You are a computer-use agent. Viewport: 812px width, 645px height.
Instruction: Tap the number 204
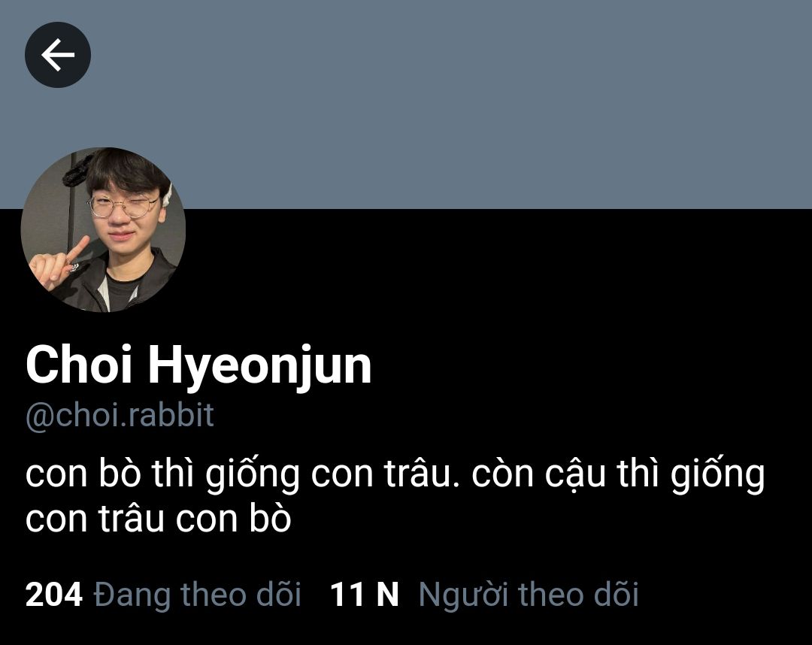(x=54, y=595)
